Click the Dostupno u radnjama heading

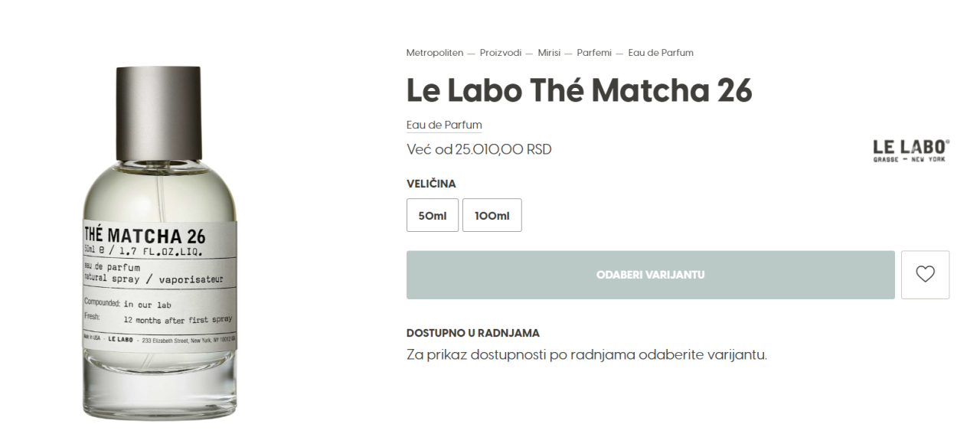(472, 333)
